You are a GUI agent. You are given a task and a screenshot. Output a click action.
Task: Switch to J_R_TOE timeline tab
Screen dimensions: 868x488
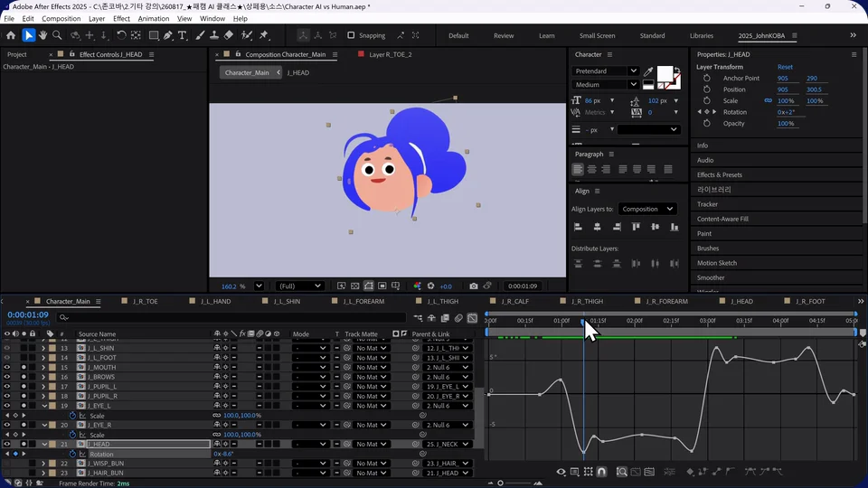pos(146,302)
